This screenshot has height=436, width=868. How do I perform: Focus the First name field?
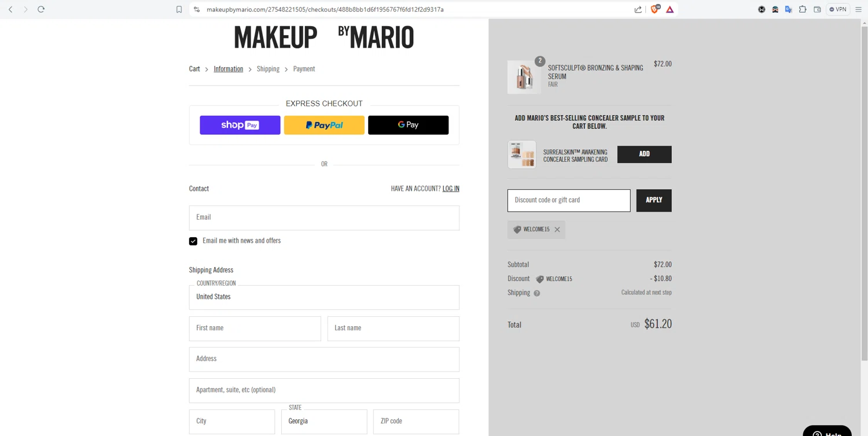(255, 328)
